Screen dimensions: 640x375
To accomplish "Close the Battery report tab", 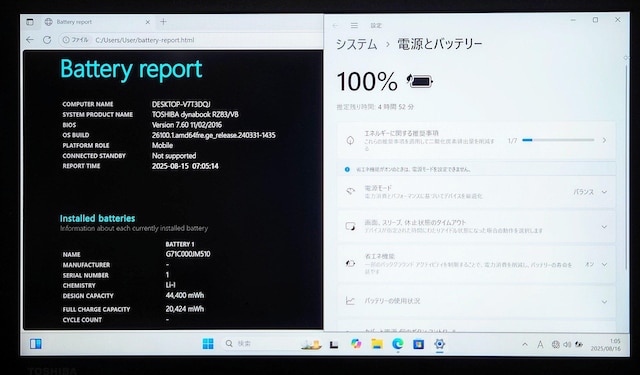I will (x=148, y=22).
